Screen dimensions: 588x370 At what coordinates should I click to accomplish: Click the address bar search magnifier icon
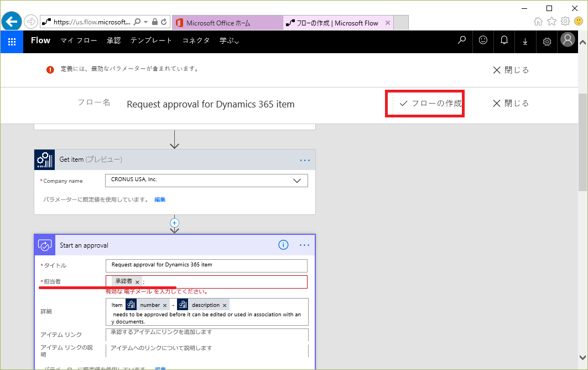(137, 22)
